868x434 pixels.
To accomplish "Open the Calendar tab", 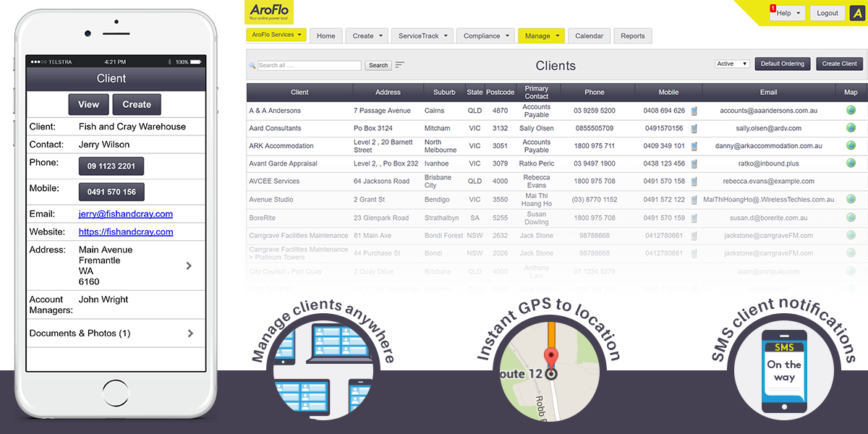I will click(589, 35).
